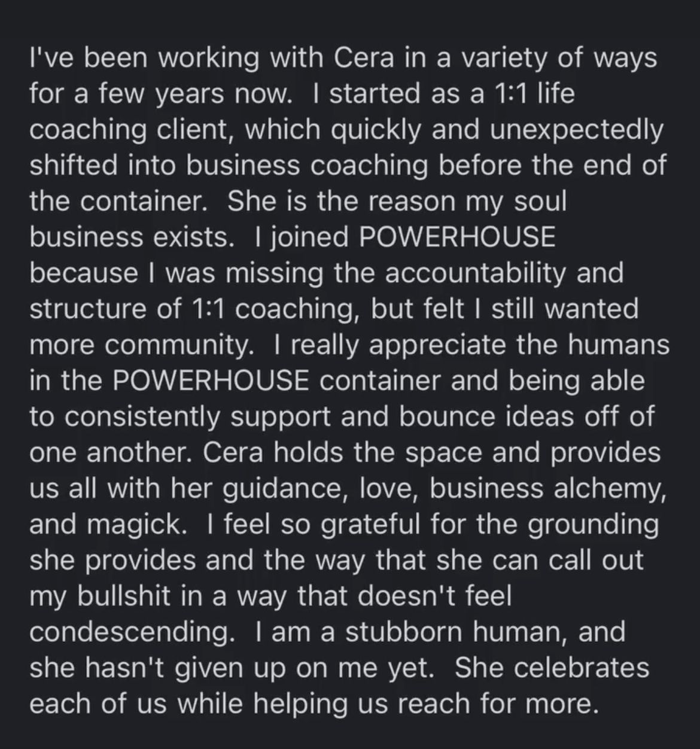This screenshot has width=700, height=749.
Task: Select the word "magick" in the text
Action: click(133, 525)
